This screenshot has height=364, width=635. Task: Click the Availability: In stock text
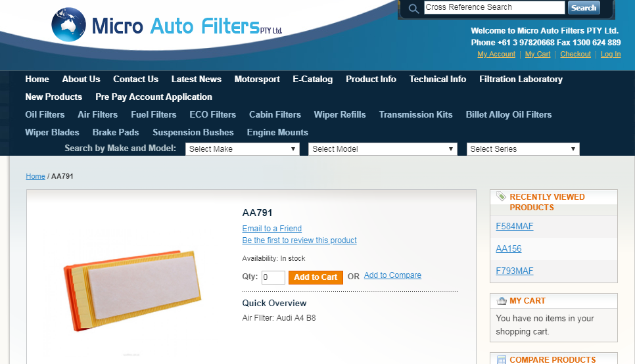tap(273, 258)
